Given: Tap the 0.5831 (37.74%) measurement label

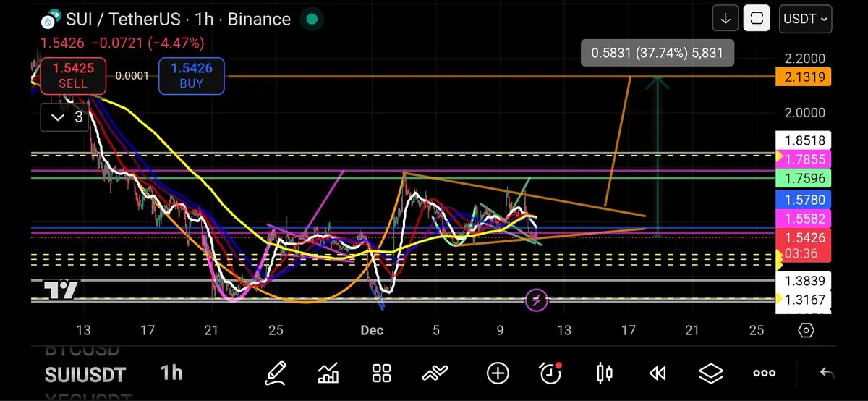Looking at the screenshot, I should [657, 53].
